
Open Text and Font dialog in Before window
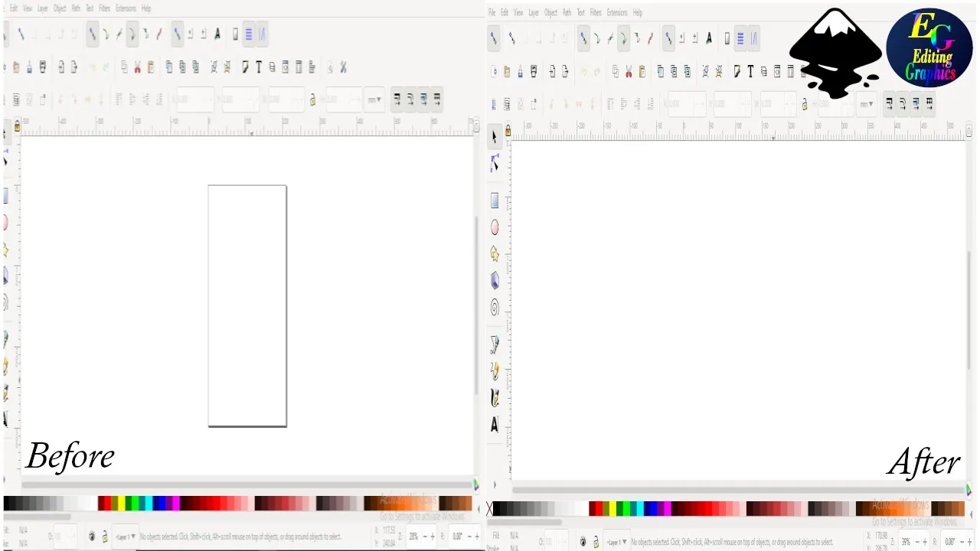coord(259,67)
